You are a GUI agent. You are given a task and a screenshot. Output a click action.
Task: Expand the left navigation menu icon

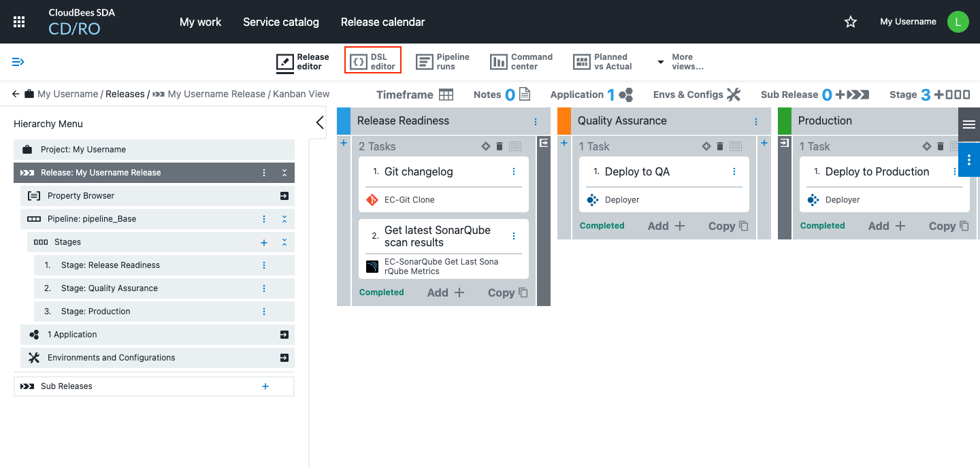(x=18, y=62)
